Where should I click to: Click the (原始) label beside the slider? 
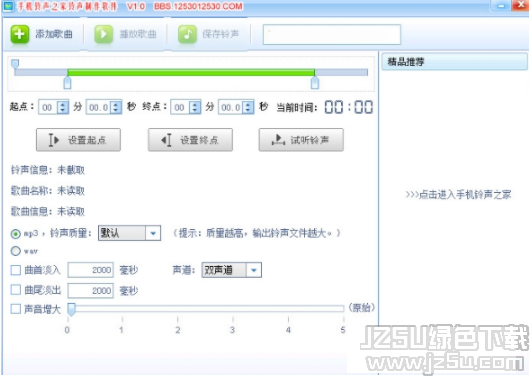click(362, 308)
